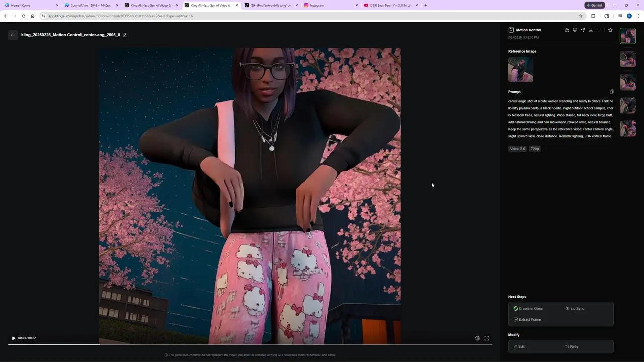This screenshot has width=644, height=362.
Task: Select the fourth video thumbnail in sidebar
Action: (628, 105)
